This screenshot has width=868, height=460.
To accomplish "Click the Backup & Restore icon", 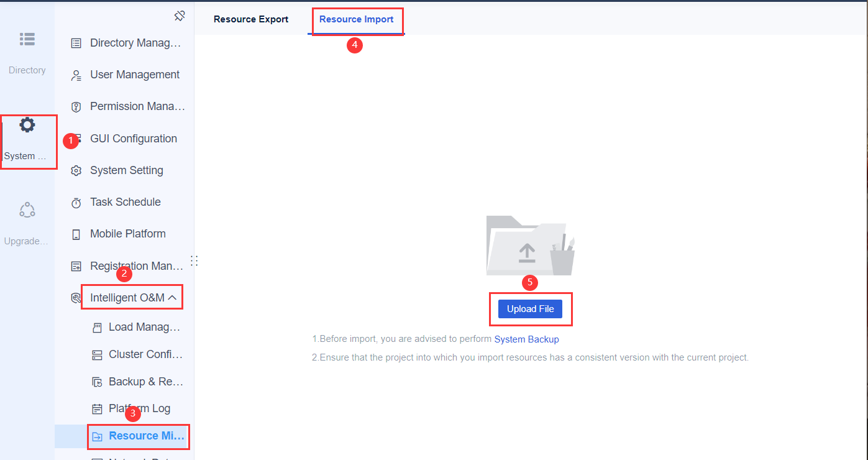I will tap(96, 382).
